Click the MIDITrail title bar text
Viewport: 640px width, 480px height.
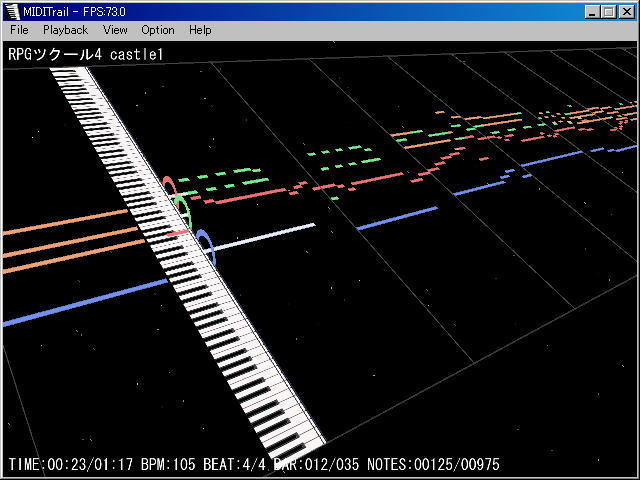click(74, 11)
